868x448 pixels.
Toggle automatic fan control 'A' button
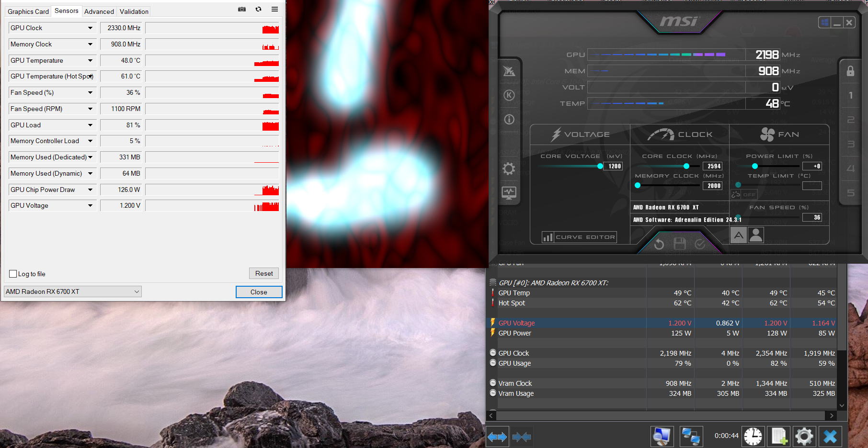pos(739,235)
